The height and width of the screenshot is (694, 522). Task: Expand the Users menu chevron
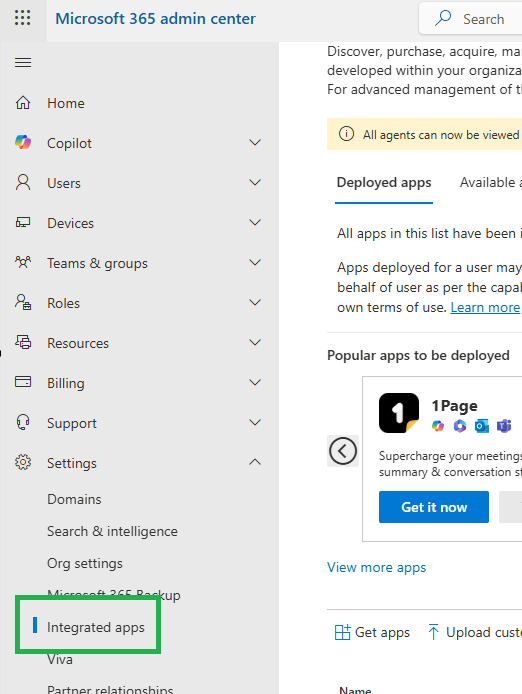[255, 182]
